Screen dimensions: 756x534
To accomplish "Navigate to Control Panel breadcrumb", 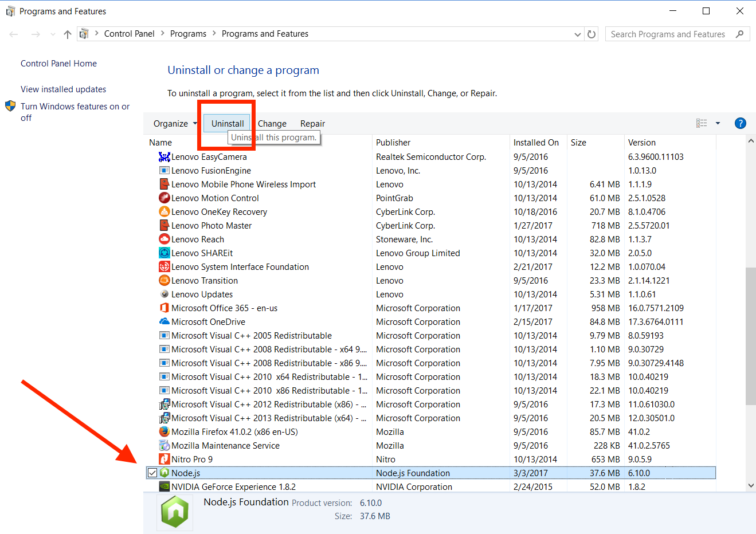I will [x=130, y=34].
